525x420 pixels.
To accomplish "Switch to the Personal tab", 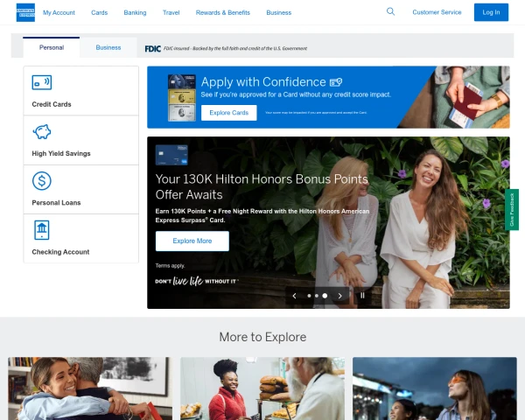I will [52, 47].
